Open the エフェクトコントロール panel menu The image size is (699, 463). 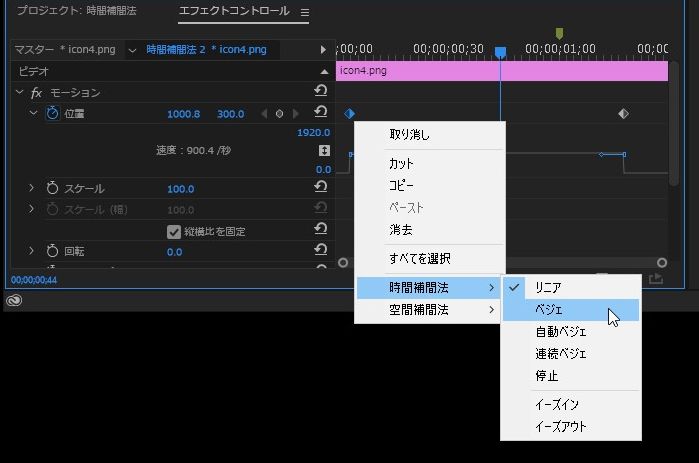click(305, 13)
